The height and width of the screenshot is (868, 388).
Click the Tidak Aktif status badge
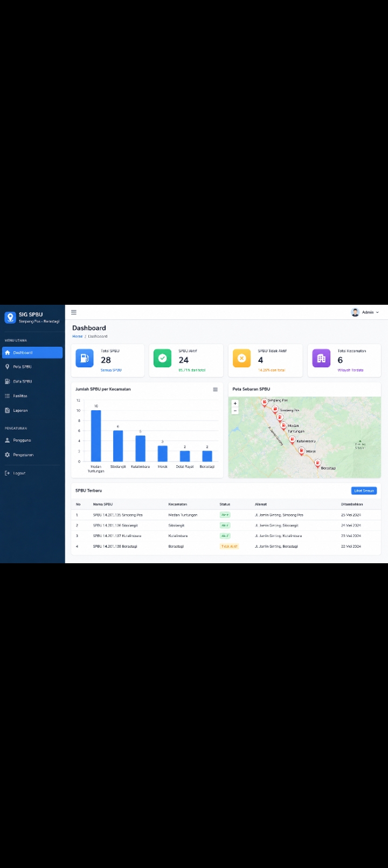coord(229,546)
